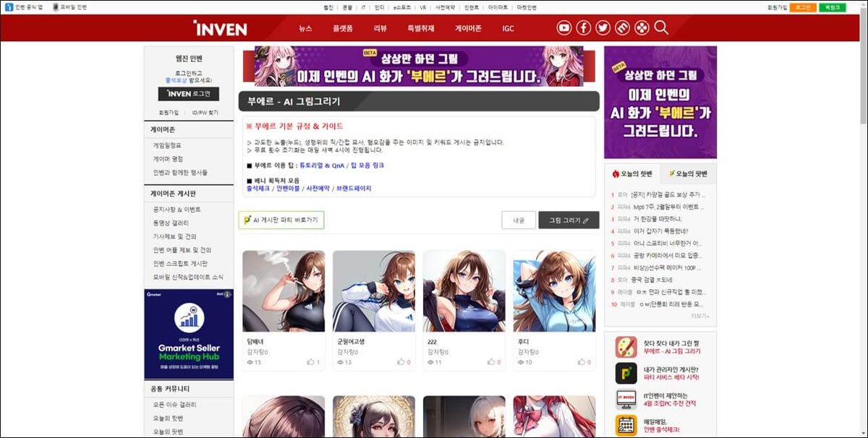Switch to the 오늘의 팟벤 tab

pos(689,173)
